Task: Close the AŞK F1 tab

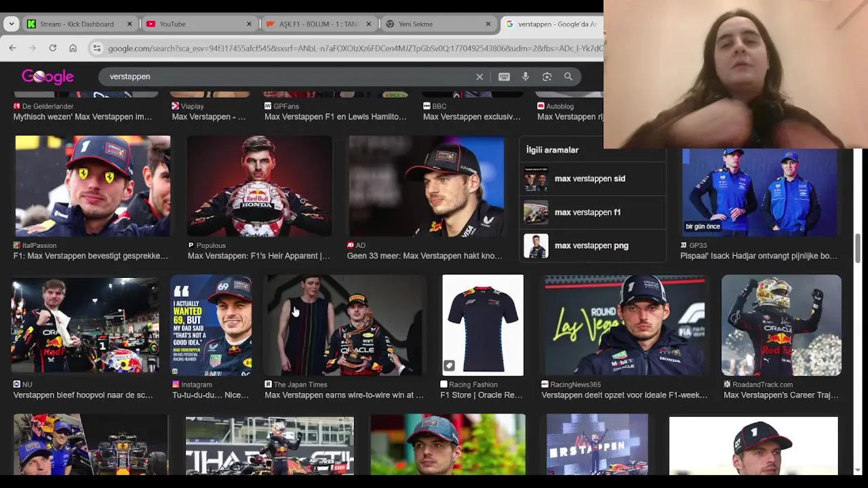Action: [369, 24]
